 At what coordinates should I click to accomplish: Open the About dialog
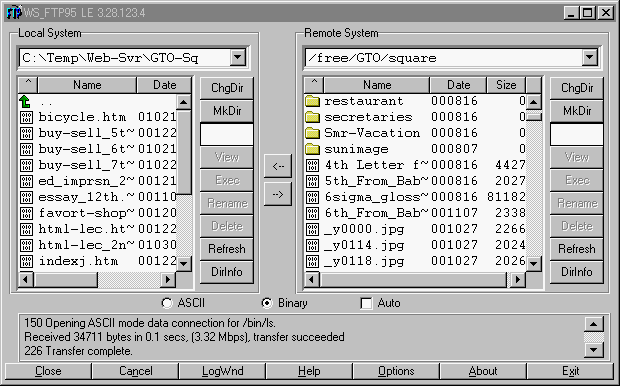tap(483, 371)
